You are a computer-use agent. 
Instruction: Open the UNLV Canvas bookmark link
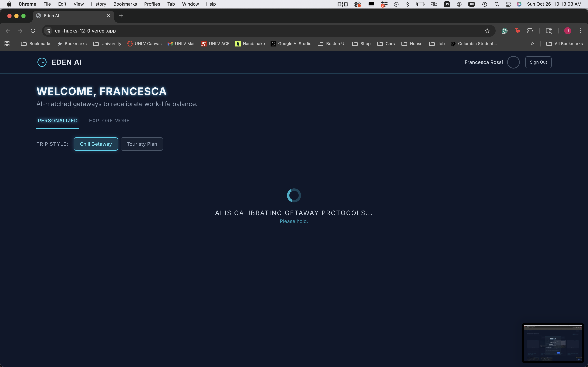click(x=144, y=44)
